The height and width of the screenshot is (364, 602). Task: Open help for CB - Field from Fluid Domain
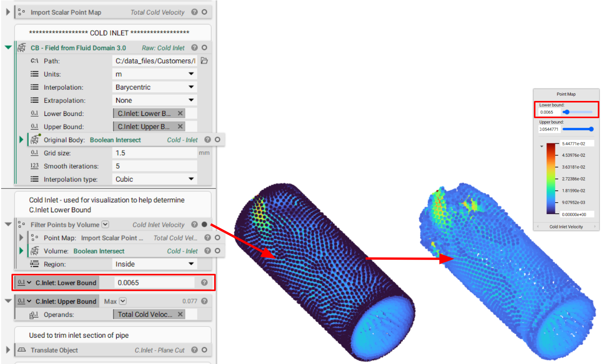pos(194,47)
